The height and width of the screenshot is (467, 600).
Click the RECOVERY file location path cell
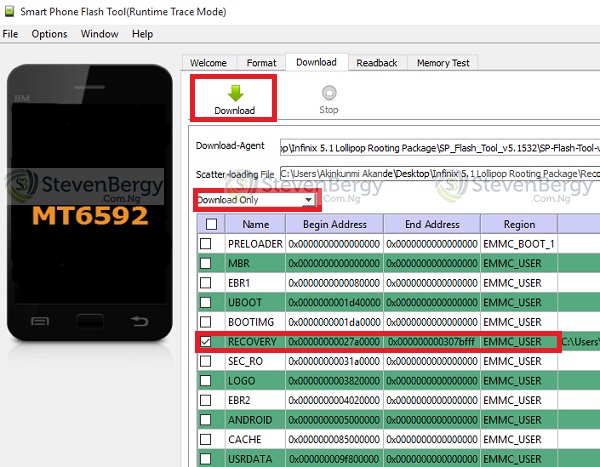click(580, 342)
